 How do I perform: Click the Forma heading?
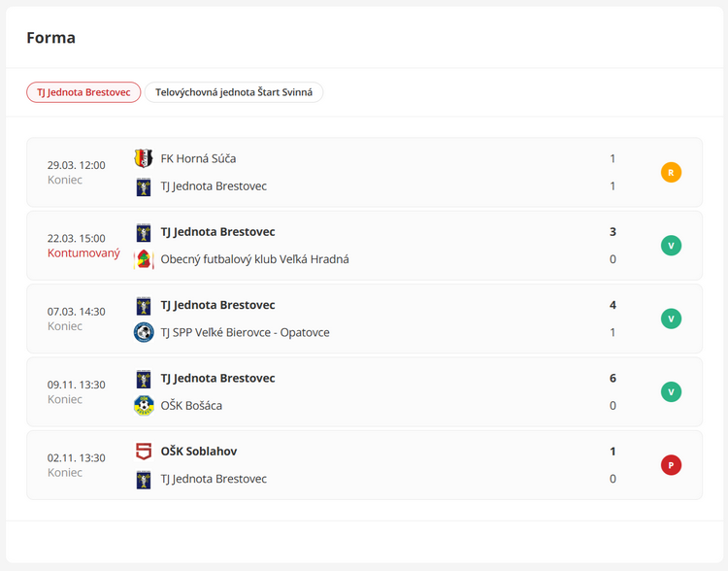(x=51, y=38)
